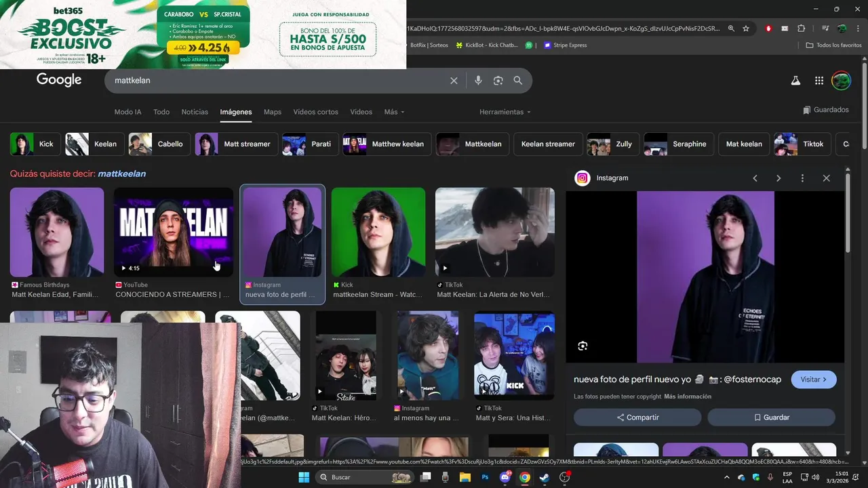Open File Explorer from taskbar
868x488 pixels.
[465, 477]
